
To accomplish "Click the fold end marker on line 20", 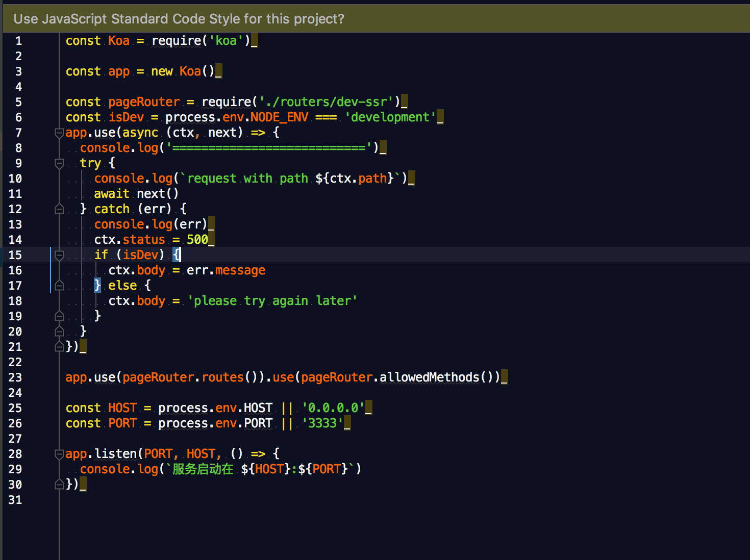I will [x=59, y=332].
